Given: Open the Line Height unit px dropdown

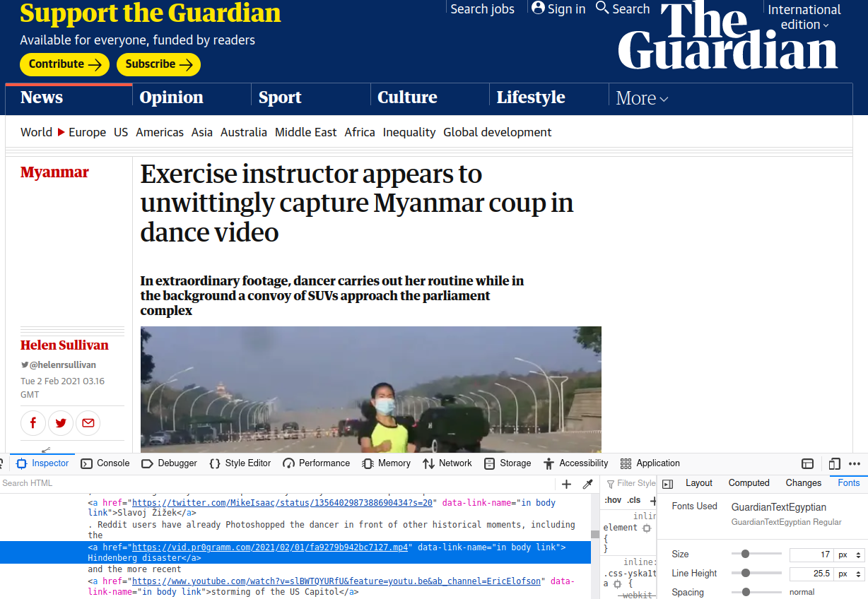Looking at the screenshot, I should click(x=849, y=574).
